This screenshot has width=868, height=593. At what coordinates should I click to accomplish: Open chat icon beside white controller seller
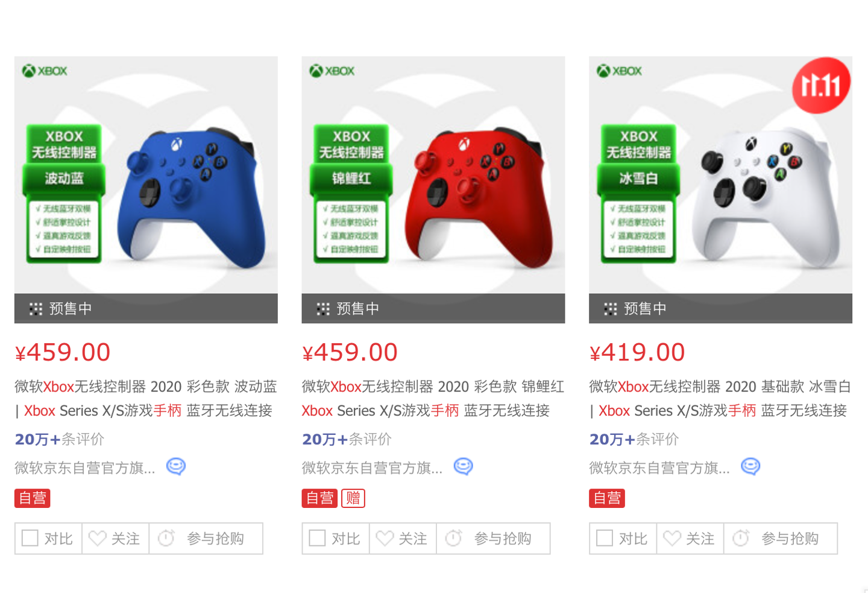tap(750, 466)
